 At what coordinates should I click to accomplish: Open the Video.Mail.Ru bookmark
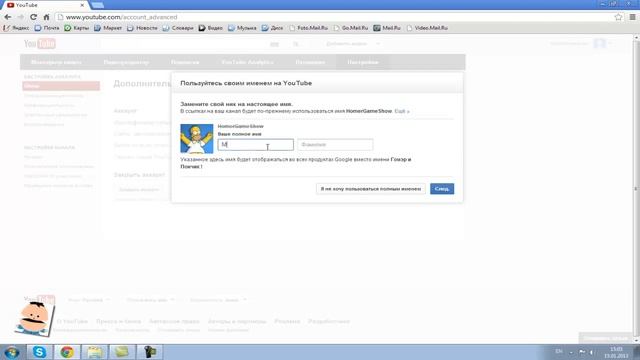pyautogui.click(x=427, y=28)
